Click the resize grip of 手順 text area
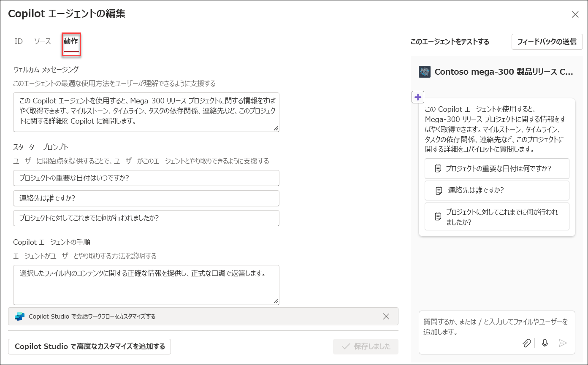The height and width of the screenshot is (365, 588). click(276, 301)
